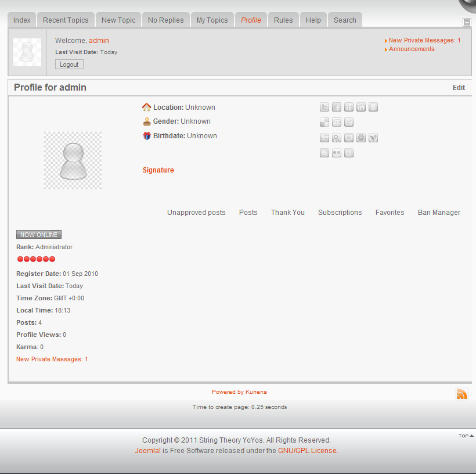The height and width of the screenshot is (474, 476).
Task: Show the Subscriptions tab in profile
Action: point(340,213)
